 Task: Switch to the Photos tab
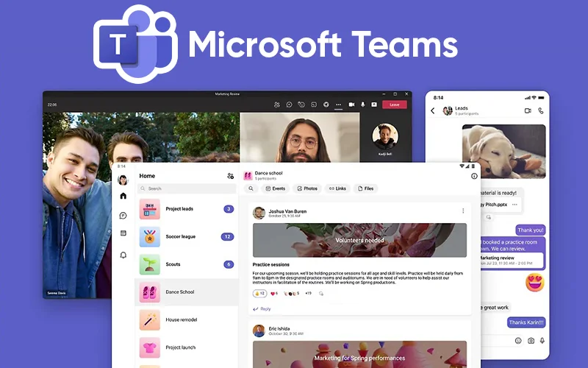click(x=307, y=188)
